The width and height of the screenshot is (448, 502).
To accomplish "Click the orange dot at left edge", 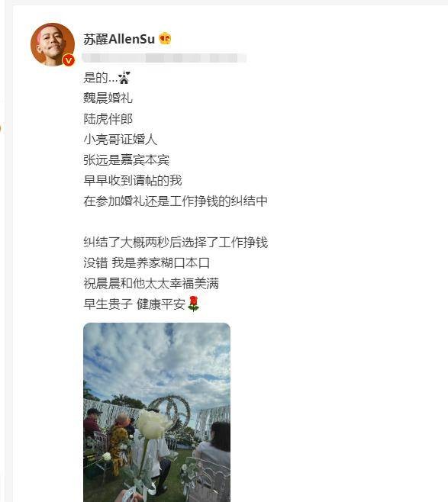I will tap(0, 128).
